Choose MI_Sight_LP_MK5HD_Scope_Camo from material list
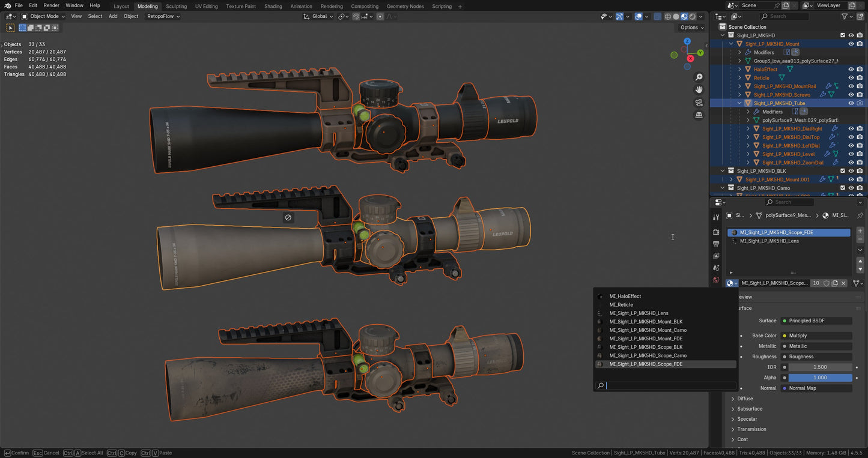868x458 pixels. coord(648,355)
